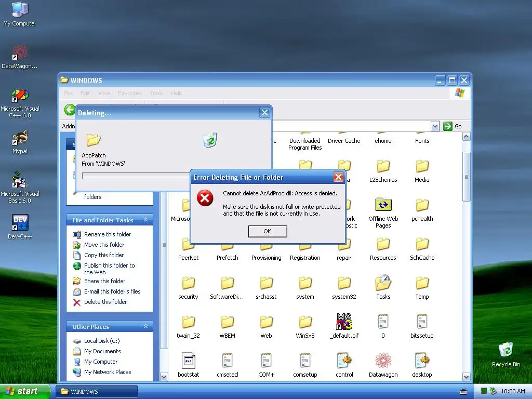Select the Prefetch folder label
Image resolution: width=532 pixels, height=399 pixels.
coord(228,258)
